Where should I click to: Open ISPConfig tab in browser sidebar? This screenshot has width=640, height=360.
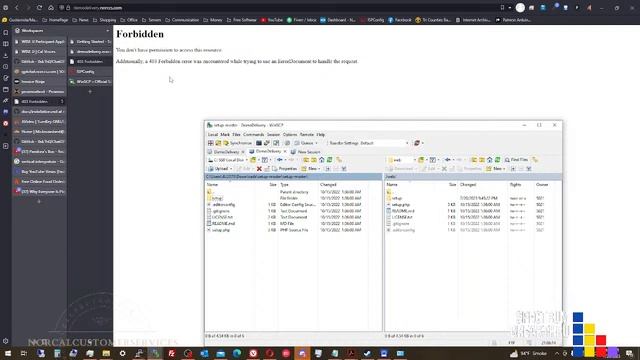(90, 71)
